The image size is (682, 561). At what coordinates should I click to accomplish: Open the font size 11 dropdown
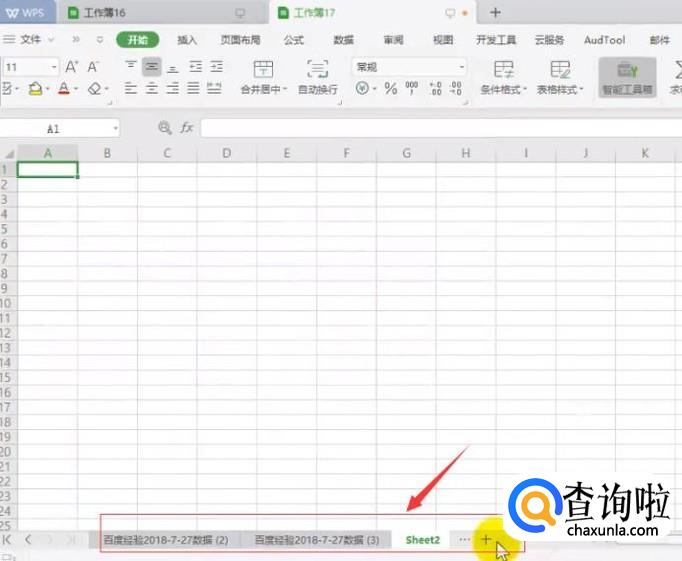54,67
